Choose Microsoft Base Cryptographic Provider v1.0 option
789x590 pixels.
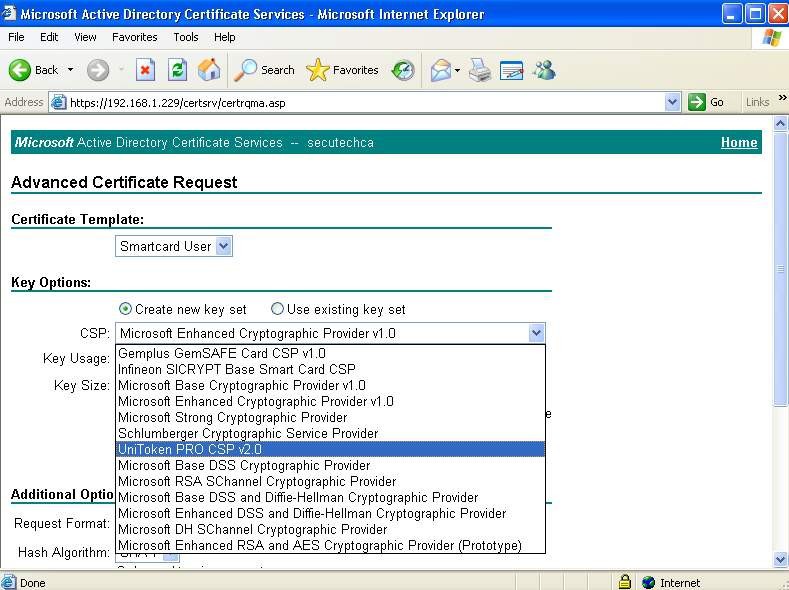[x=330, y=385]
